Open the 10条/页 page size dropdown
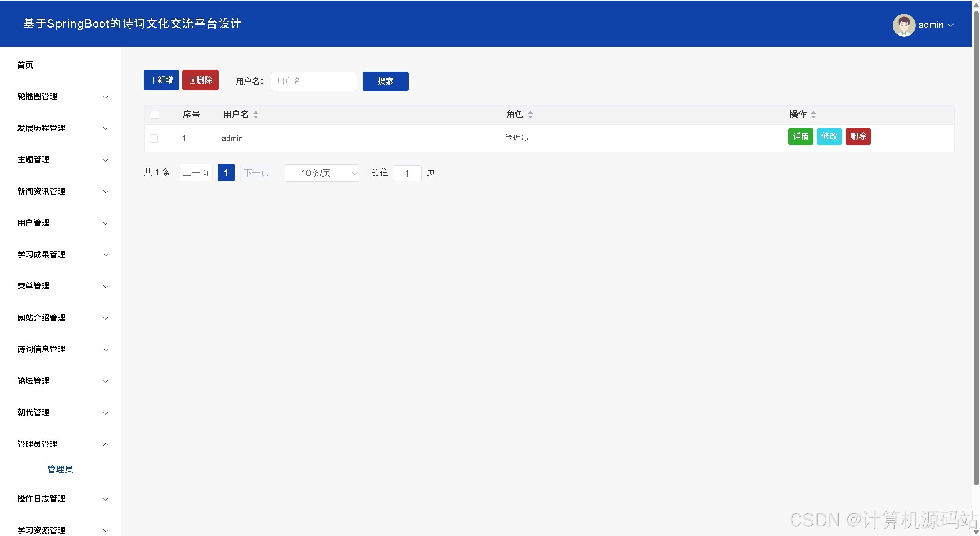 click(322, 173)
